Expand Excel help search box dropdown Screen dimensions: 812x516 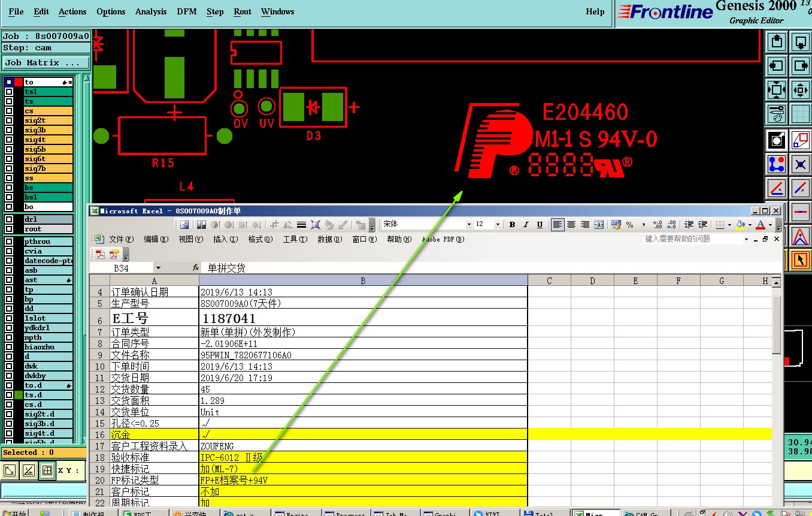tap(746, 239)
